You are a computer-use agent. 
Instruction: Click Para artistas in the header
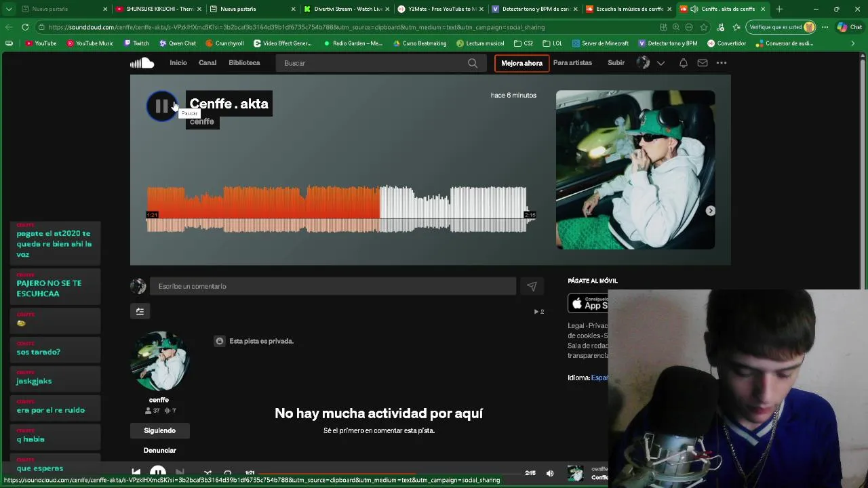pos(572,62)
